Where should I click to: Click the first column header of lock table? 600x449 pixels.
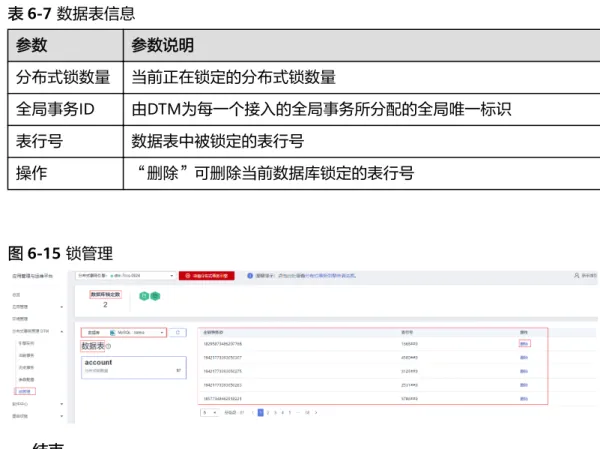tap(213, 332)
